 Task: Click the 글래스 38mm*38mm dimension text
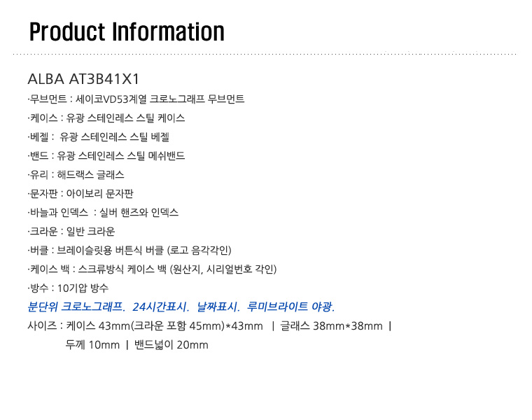[x=331, y=326]
